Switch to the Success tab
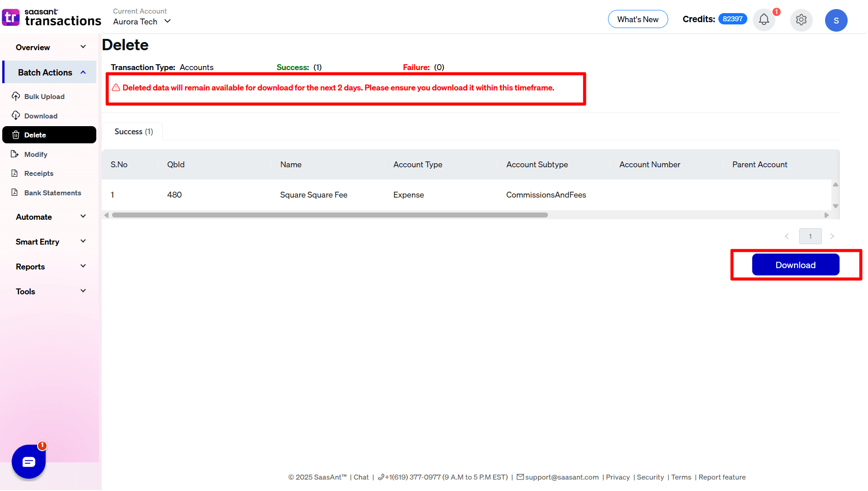Screen dimensions: 868x491 click(133, 131)
